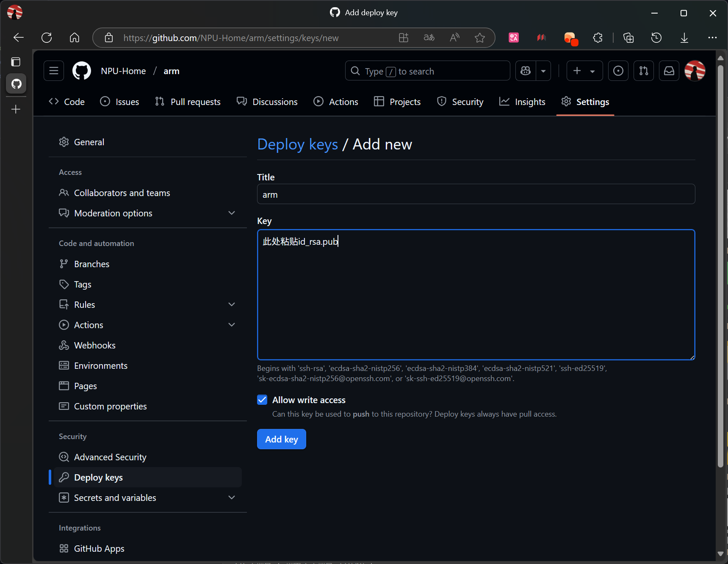The image size is (728, 564).
Task: Open the Copilot options dropdown
Action: tap(543, 71)
